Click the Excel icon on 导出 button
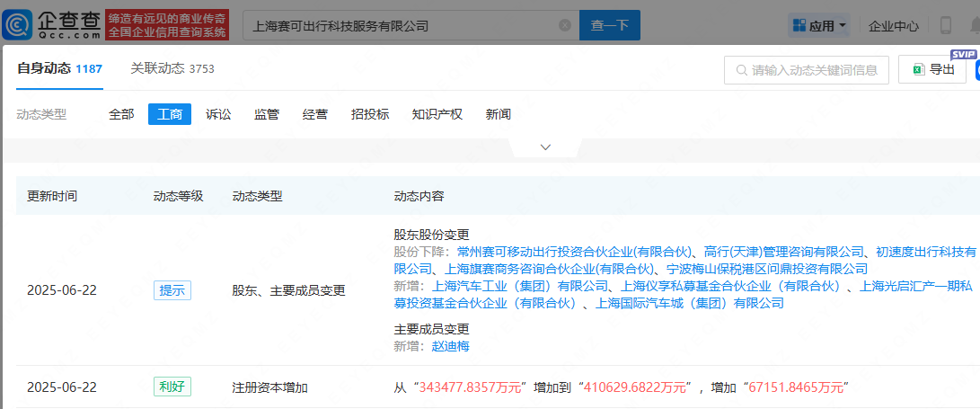The height and width of the screenshot is (409, 980). (x=919, y=69)
